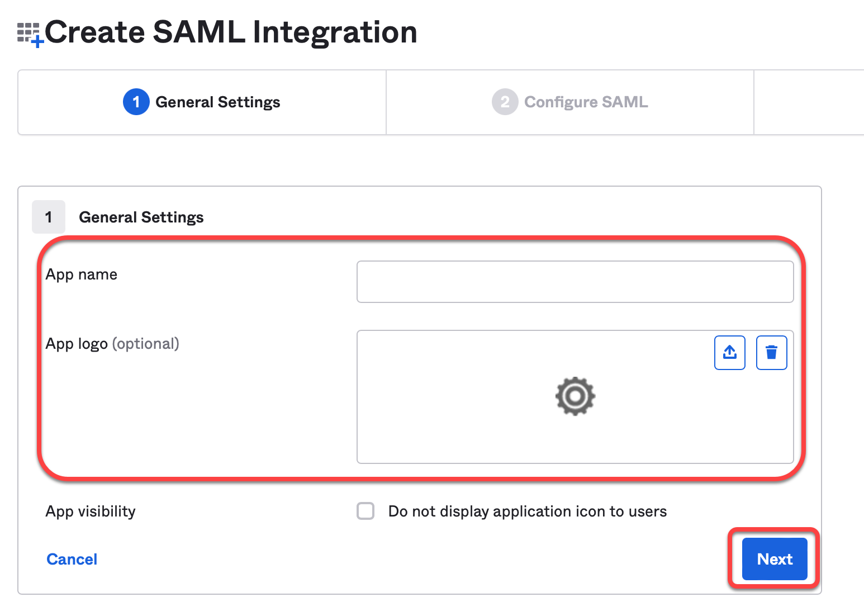This screenshot has height=616, width=864.
Task: Click the gear placeholder logo image
Action: pos(575,396)
